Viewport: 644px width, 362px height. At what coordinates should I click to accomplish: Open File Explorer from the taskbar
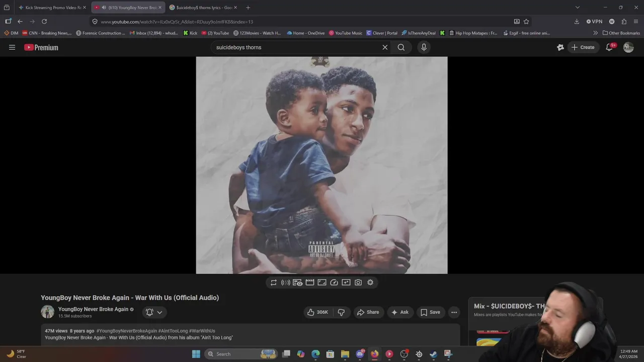(345, 354)
